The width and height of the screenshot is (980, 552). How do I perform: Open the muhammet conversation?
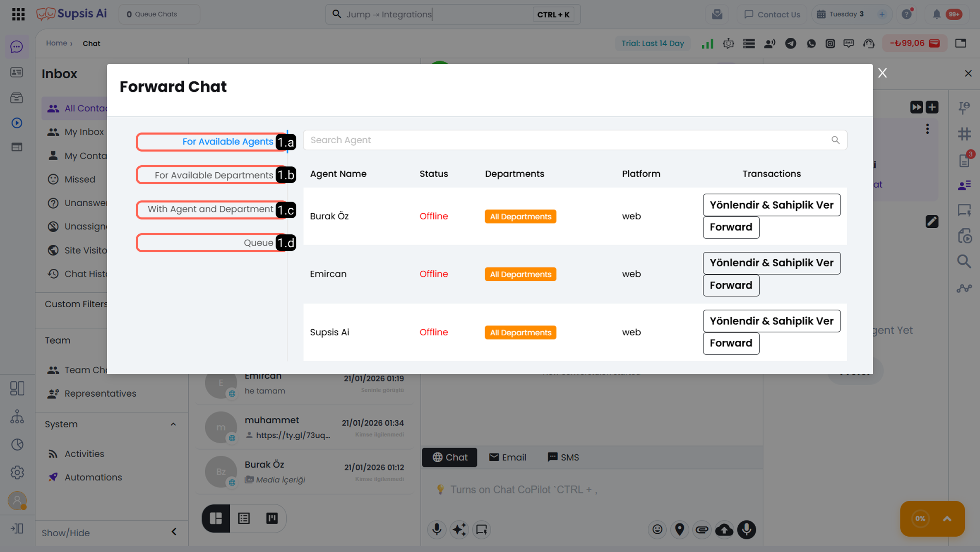point(305,427)
